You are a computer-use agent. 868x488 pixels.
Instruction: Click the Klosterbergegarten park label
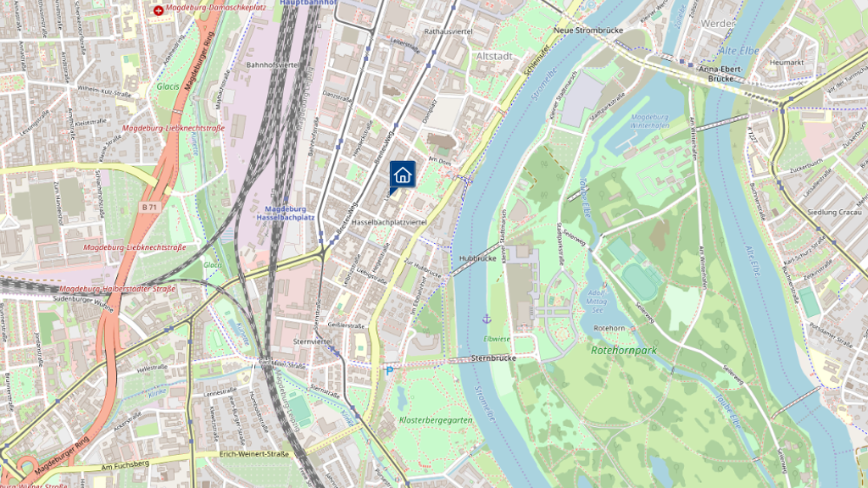point(436,420)
